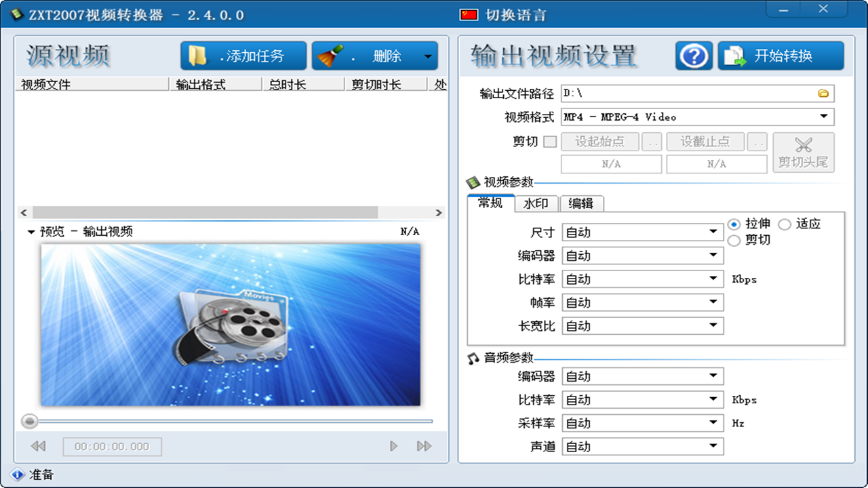This screenshot has width=868, height=488.
Task: Click the help question mark icon
Action: pyautogui.click(x=694, y=56)
